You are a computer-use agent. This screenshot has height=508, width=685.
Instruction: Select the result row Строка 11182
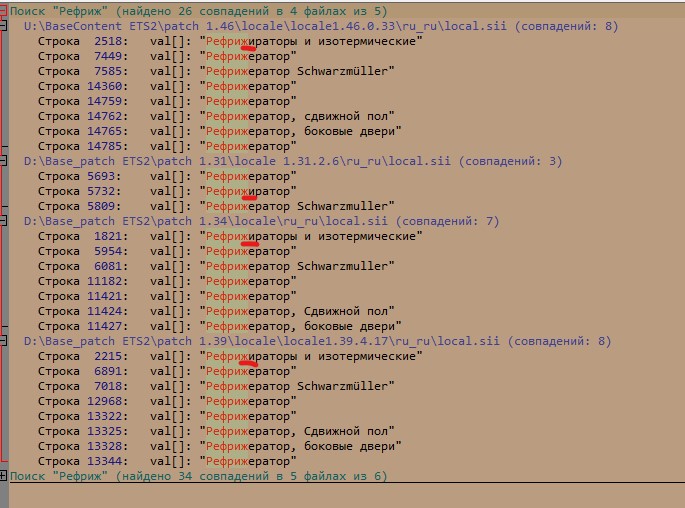pyautogui.click(x=167, y=281)
